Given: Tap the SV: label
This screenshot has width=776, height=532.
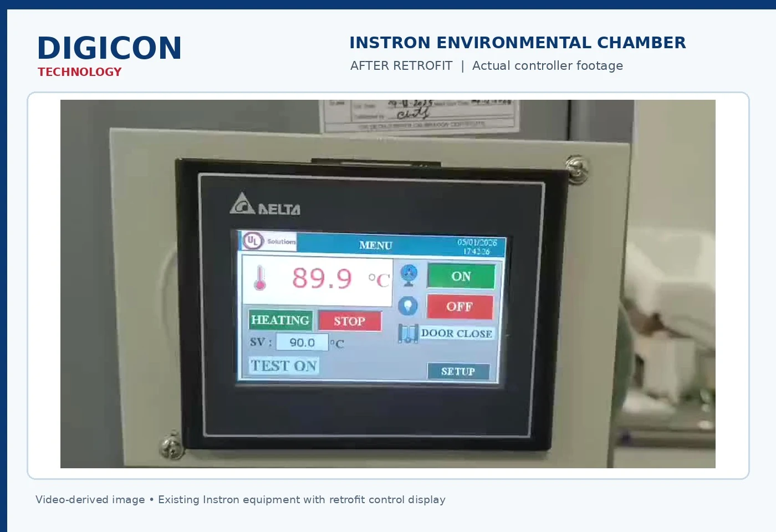Looking at the screenshot, I should coord(261,342).
